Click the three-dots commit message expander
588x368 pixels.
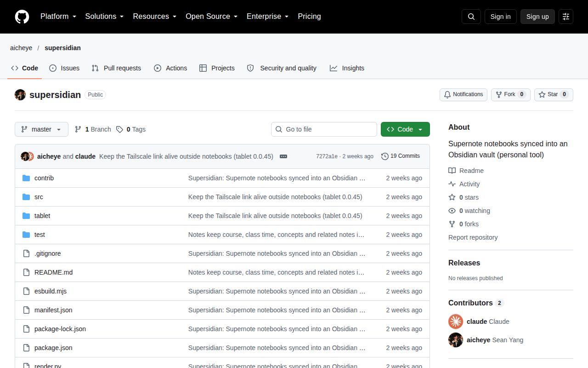coord(283,156)
